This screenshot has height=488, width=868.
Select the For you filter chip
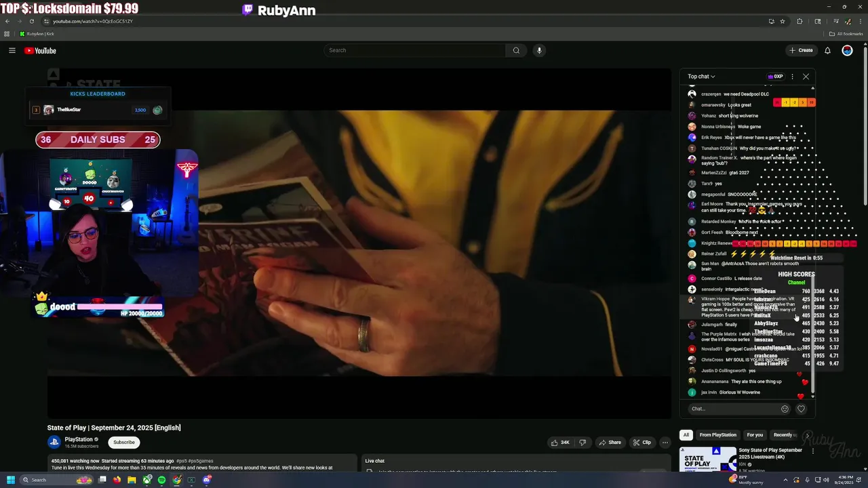[x=755, y=434]
